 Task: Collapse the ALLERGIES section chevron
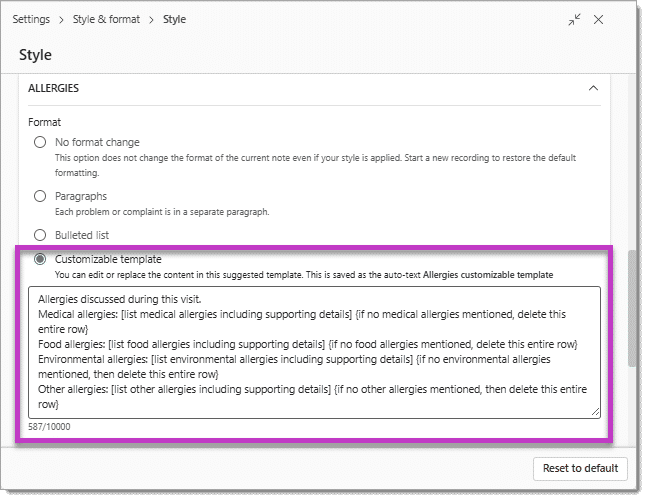pos(594,88)
